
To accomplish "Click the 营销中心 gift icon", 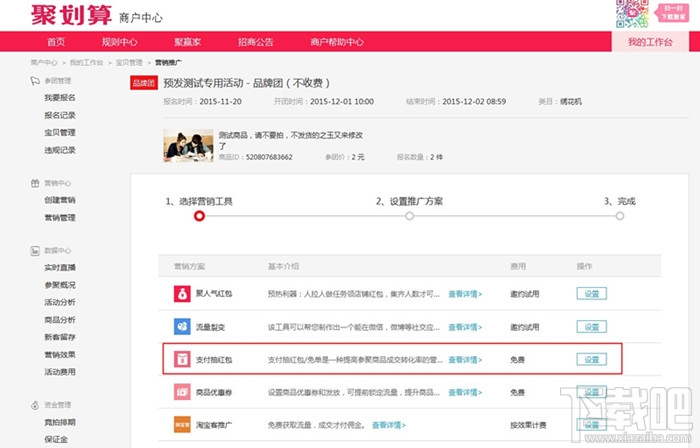I will 35,183.
